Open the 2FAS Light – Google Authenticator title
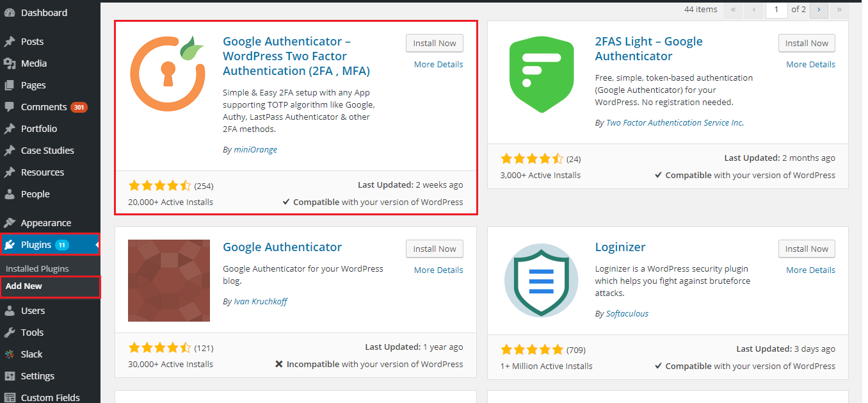The image size is (868, 403). 648,49
